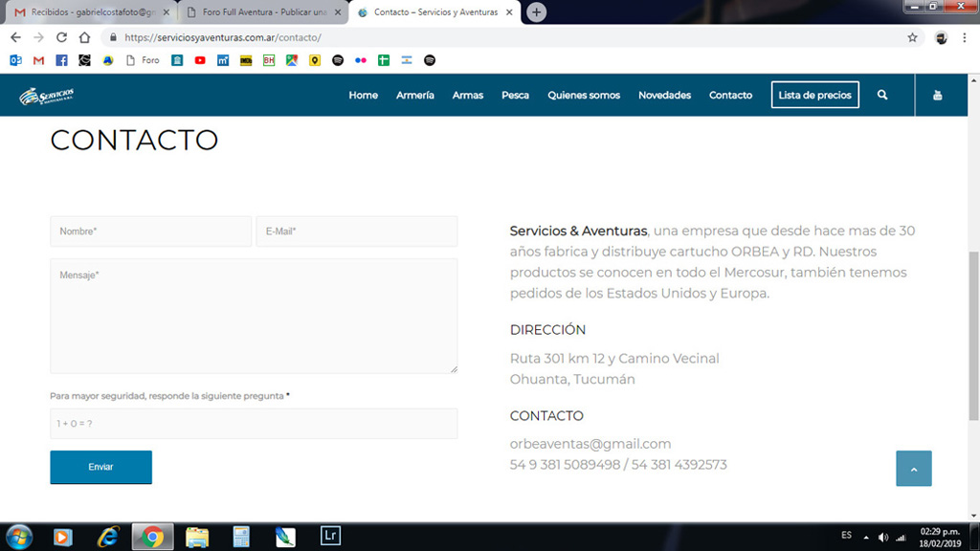Open the IMDb bookmark
The image size is (980, 551).
[x=246, y=60]
